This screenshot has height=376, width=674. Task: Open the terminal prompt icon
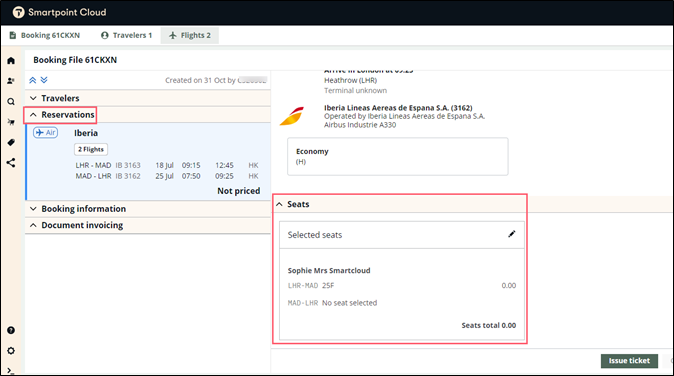(x=10, y=371)
